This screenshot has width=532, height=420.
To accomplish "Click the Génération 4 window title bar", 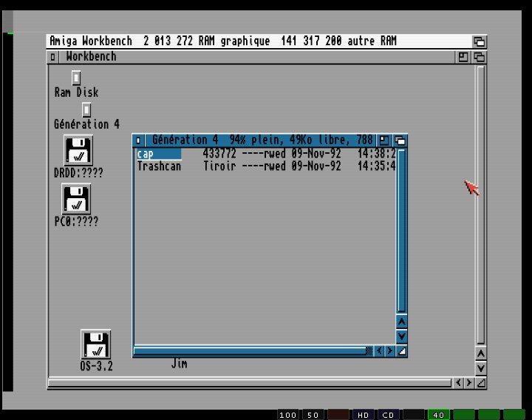I will tap(261, 140).
